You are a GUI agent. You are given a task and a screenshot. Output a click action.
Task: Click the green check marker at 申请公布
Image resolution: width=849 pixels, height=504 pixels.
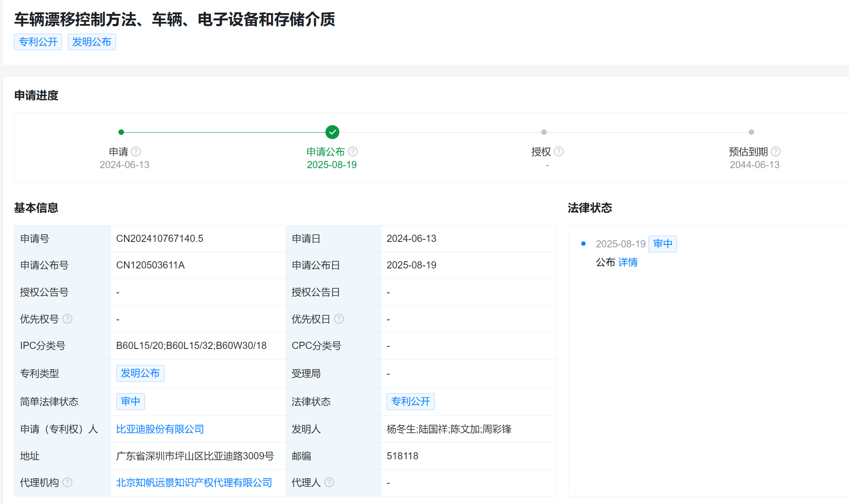point(332,132)
